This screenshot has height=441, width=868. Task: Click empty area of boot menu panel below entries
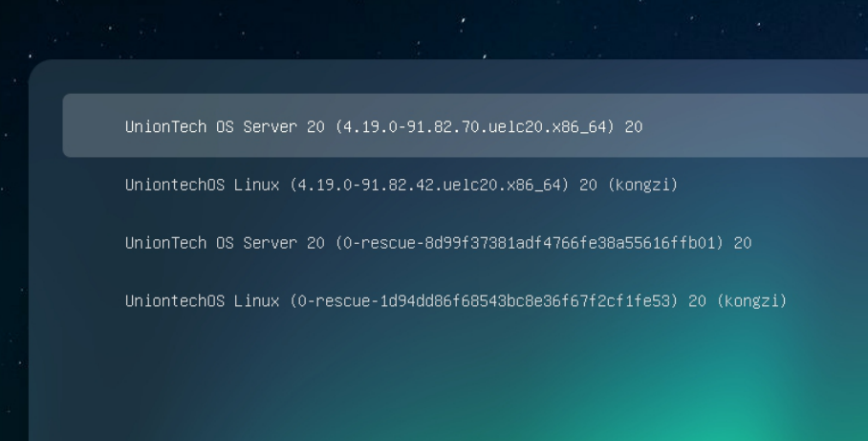click(x=430, y=383)
